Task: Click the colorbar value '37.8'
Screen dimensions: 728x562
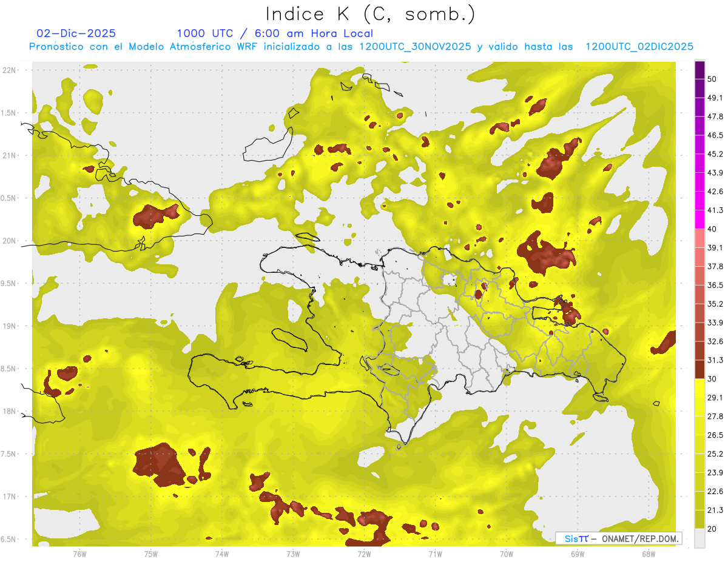Action: coord(716,266)
